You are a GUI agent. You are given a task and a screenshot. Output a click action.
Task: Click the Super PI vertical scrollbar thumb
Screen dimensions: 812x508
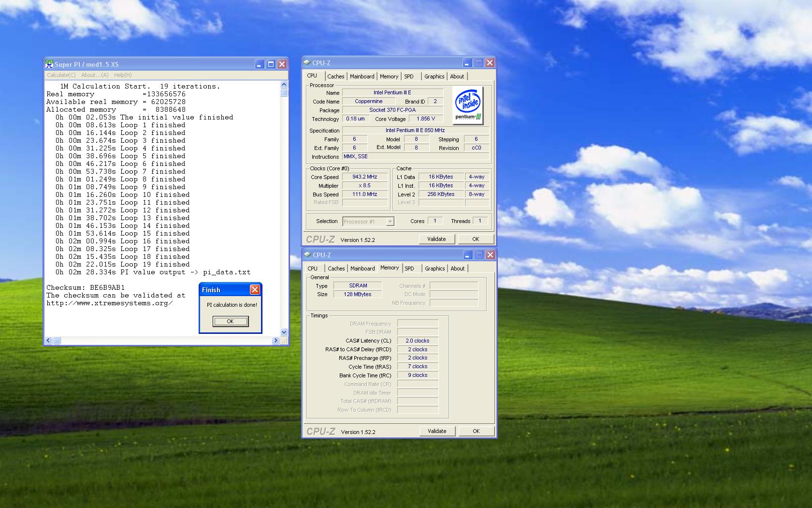[284, 92]
